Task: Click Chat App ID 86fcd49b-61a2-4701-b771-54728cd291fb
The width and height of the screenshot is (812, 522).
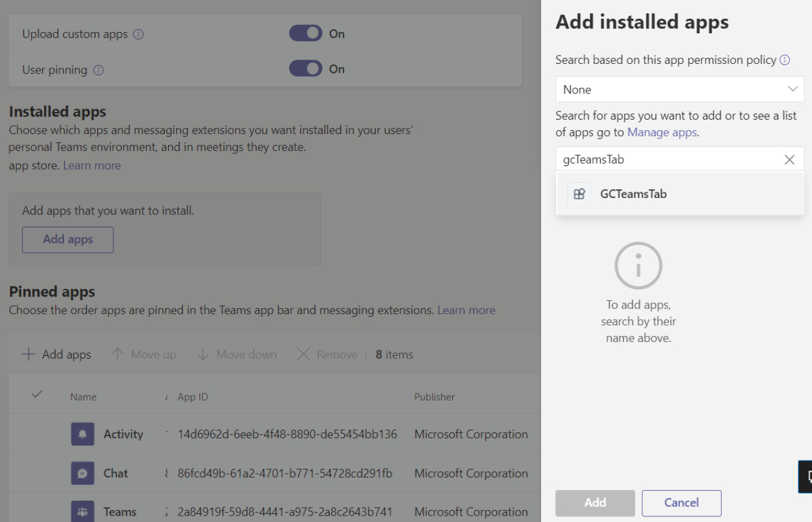Action: [285, 473]
